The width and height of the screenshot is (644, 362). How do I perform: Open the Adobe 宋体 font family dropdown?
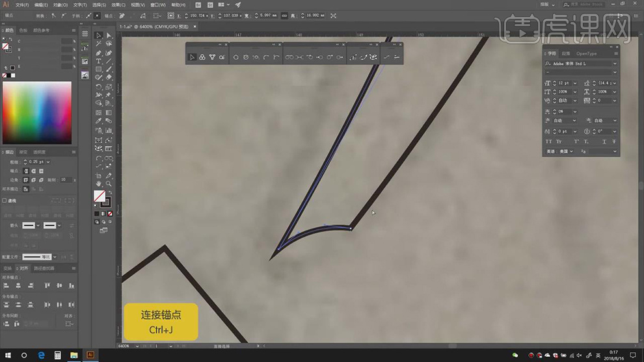pyautogui.click(x=614, y=64)
